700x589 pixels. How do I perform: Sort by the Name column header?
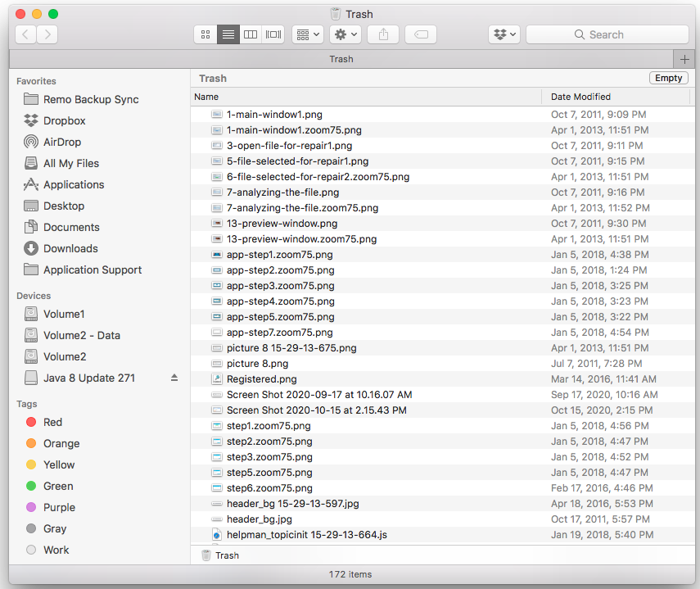coord(366,97)
